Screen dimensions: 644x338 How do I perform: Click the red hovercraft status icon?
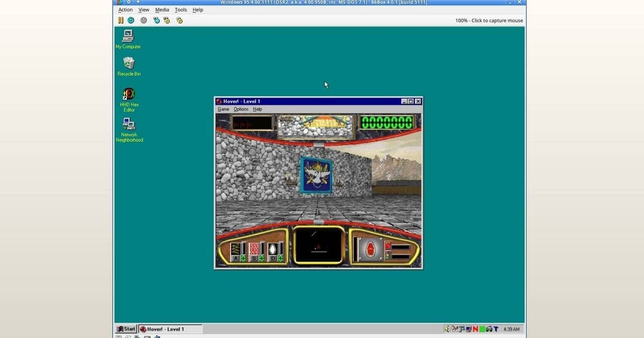(371, 249)
